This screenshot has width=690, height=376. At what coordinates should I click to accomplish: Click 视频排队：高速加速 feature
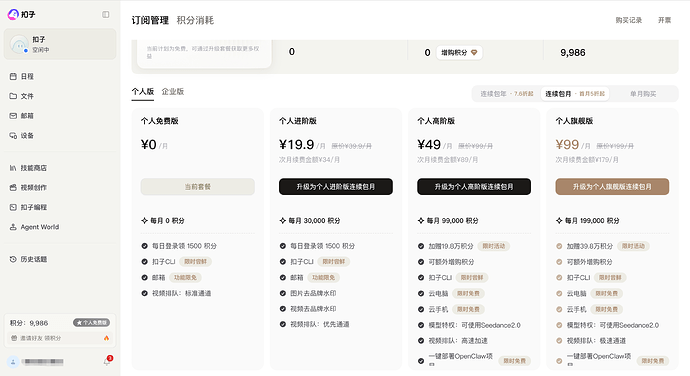pyautogui.click(x=458, y=341)
